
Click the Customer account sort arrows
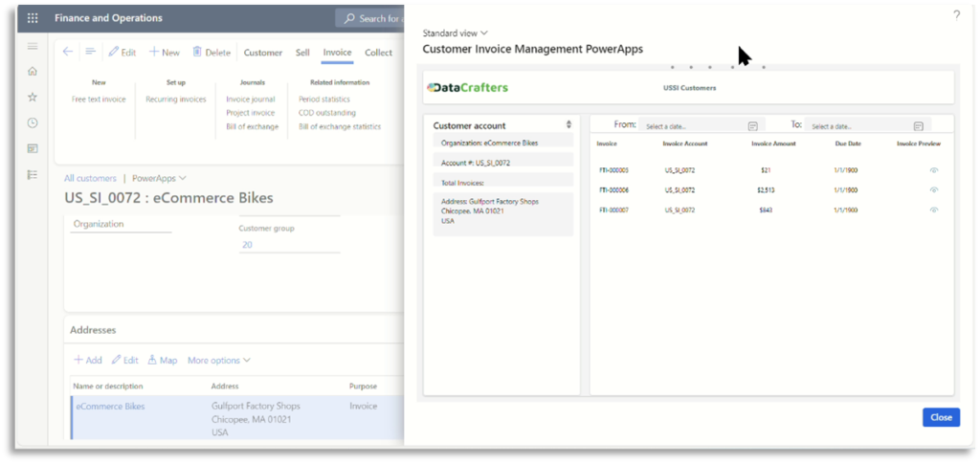568,125
